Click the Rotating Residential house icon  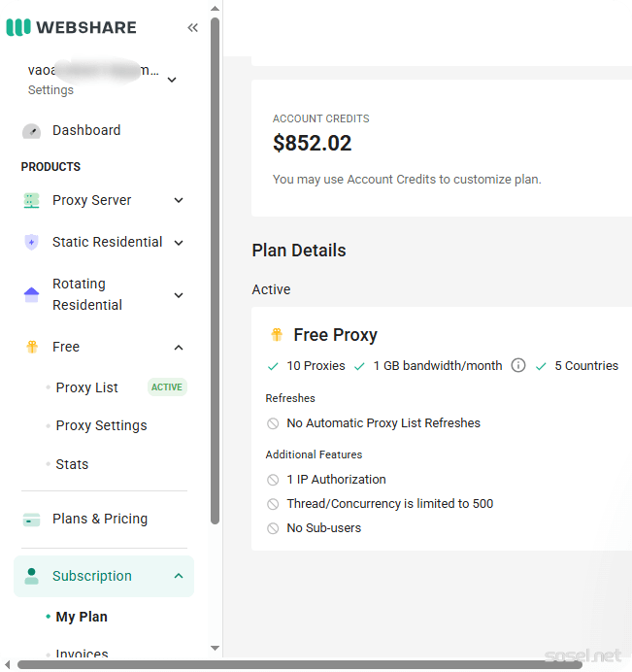[32, 294]
